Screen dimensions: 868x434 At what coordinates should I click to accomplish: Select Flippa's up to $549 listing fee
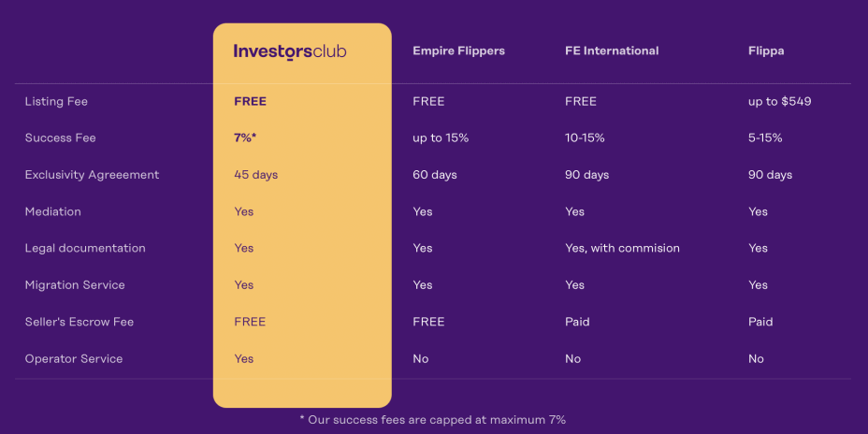(x=779, y=101)
